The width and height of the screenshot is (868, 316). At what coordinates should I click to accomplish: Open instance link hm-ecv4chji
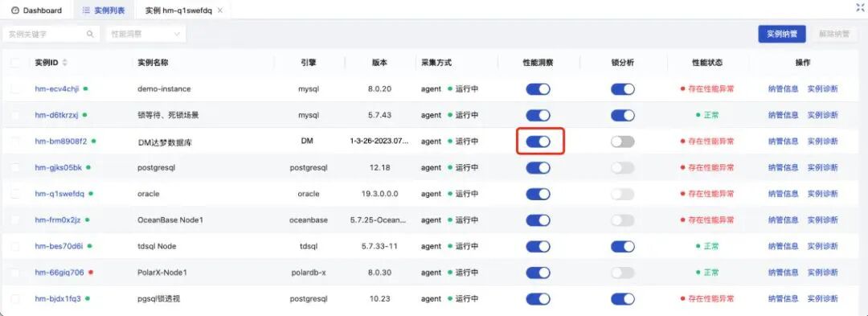coord(57,88)
